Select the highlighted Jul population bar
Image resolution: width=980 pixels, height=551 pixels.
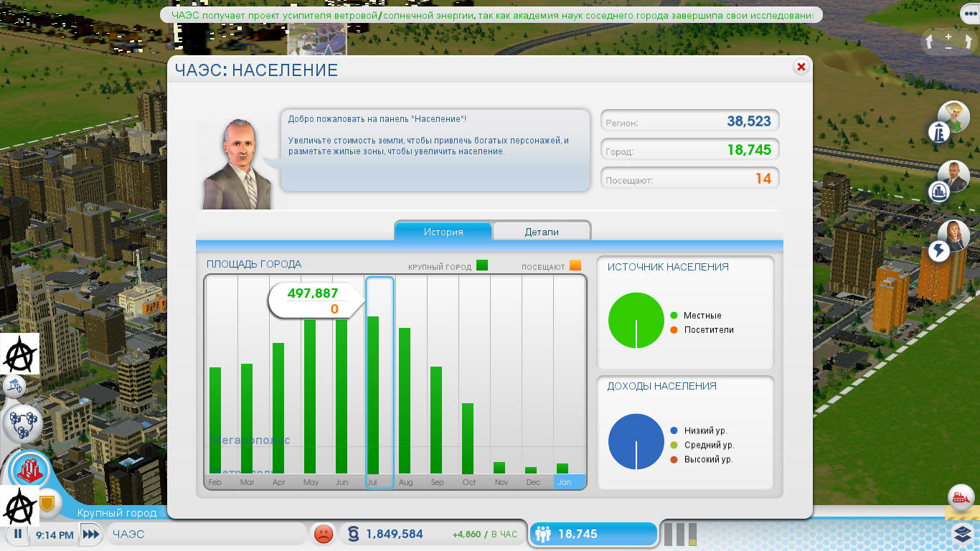[373, 395]
